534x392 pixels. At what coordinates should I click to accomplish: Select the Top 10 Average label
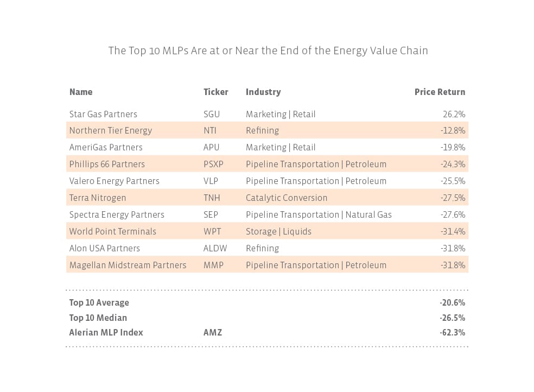click(99, 303)
